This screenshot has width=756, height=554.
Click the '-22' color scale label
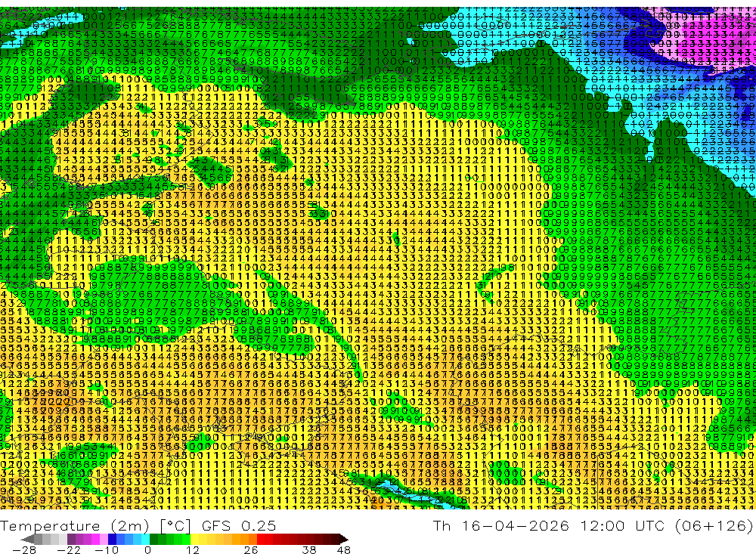69,550
